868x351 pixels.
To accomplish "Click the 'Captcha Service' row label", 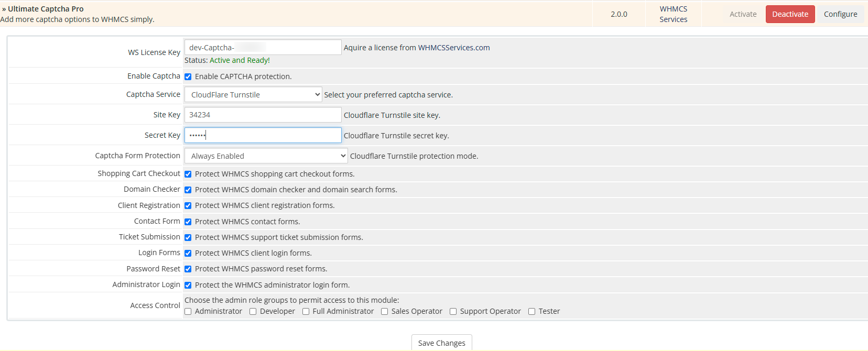I will [153, 94].
